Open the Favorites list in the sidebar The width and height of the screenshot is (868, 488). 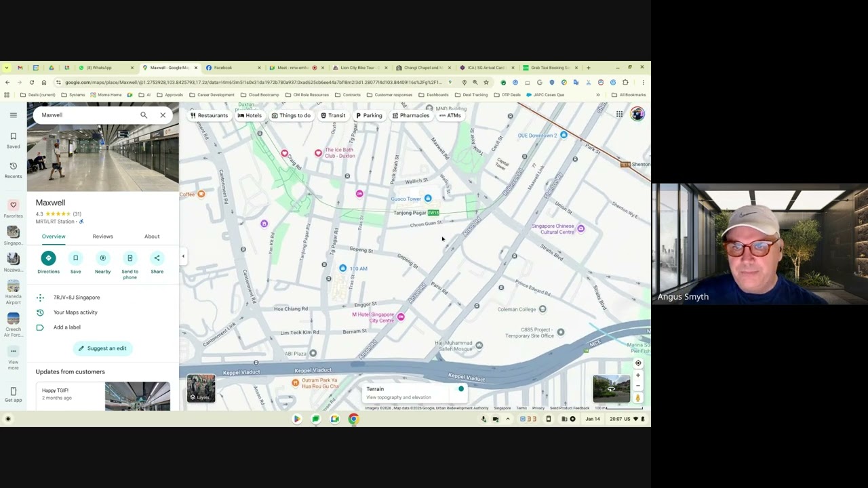[13, 209]
